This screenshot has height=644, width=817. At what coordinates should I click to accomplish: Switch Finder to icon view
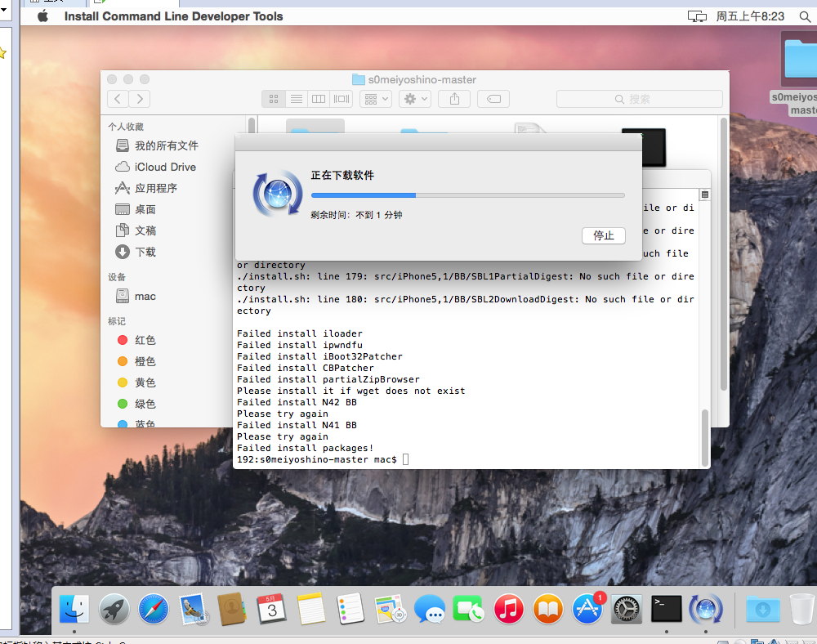pos(274,99)
